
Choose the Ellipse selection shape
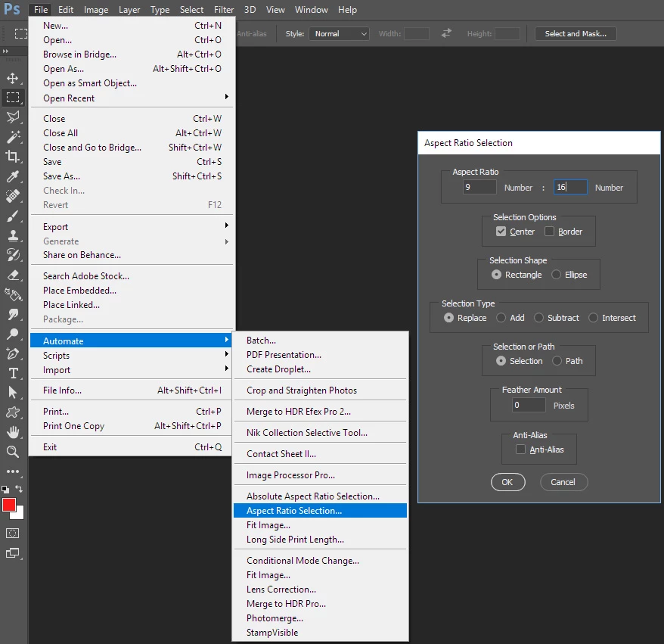tap(556, 275)
